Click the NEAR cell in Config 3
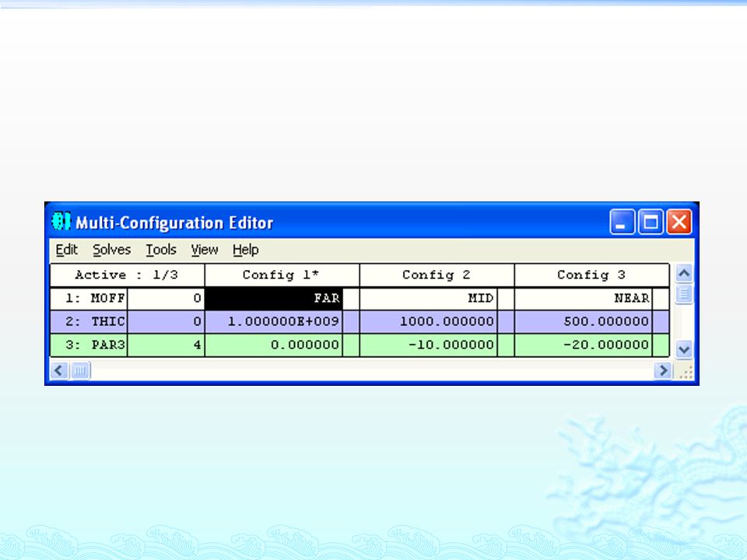 (x=584, y=299)
